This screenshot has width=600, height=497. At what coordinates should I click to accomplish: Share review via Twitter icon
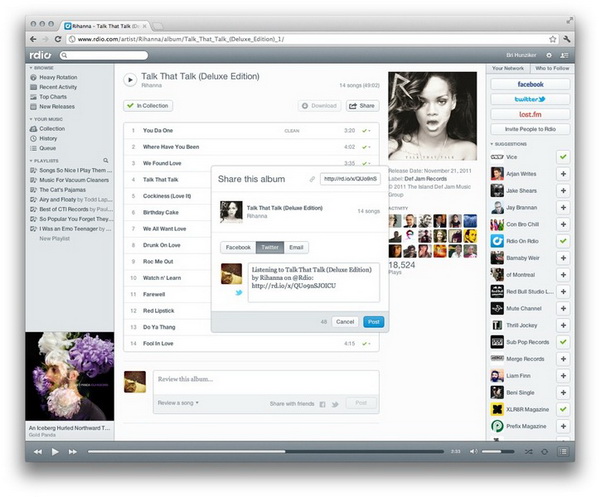(x=335, y=404)
